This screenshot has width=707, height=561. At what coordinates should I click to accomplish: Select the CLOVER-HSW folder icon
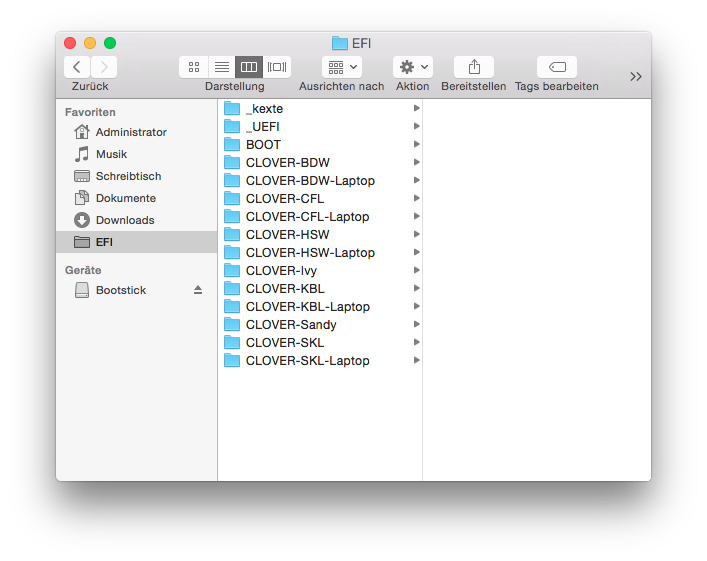point(232,235)
